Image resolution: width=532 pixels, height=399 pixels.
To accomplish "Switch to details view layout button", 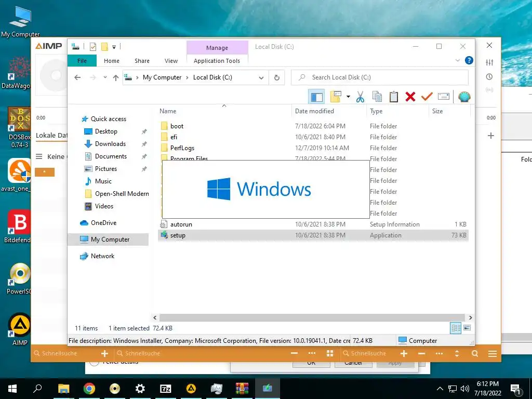I will [456, 328].
